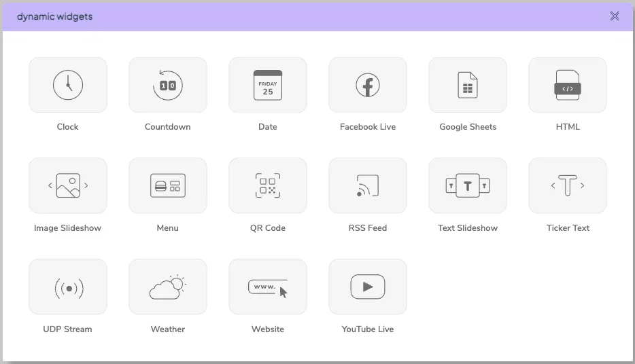
Task: Pick the Date calendar widget icon
Action: tap(268, 85)
